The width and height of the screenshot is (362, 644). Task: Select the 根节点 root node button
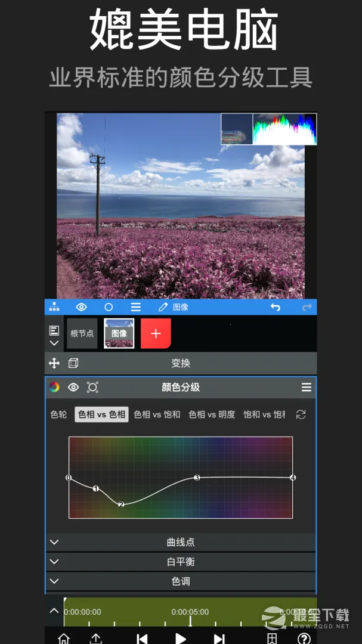pos(82,333)
